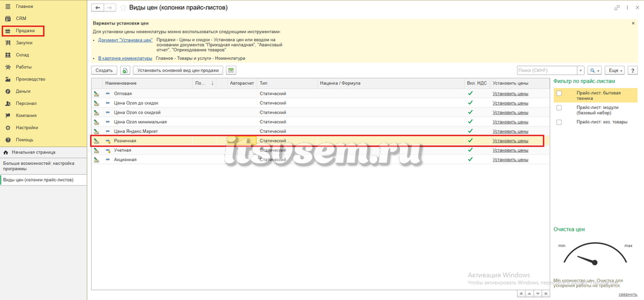644x300 pixels.
Task: Collapse the side panel via свернуть
Action: pos(628,295)
